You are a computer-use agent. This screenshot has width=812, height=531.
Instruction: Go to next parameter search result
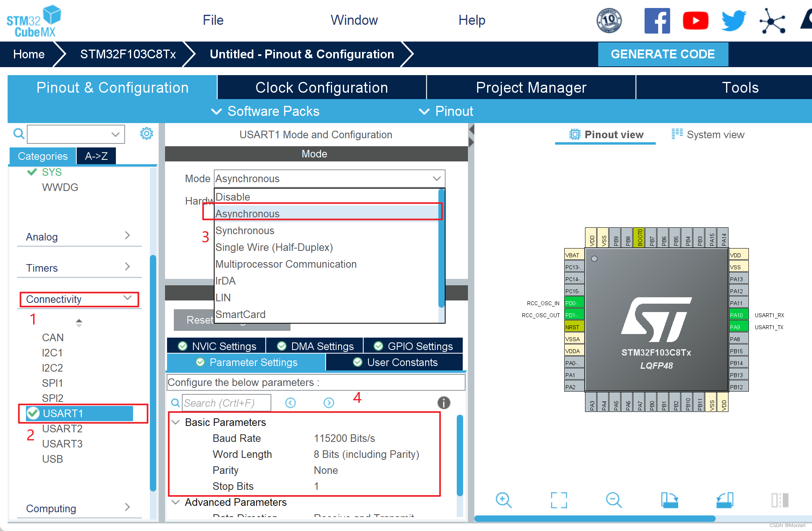pos(329,403)
